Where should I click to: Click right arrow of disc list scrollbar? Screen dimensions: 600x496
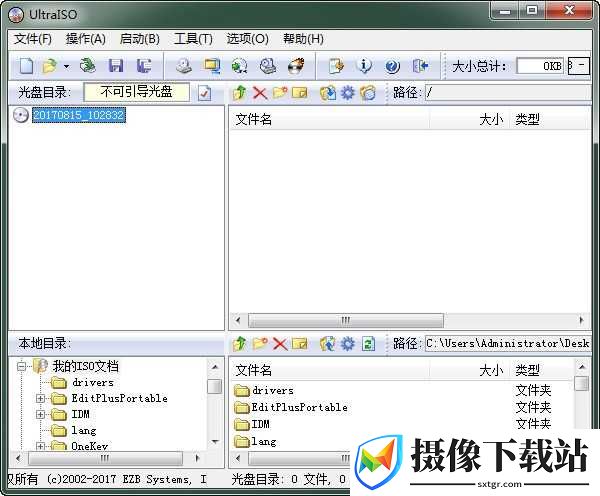click(x=581, y=320)
